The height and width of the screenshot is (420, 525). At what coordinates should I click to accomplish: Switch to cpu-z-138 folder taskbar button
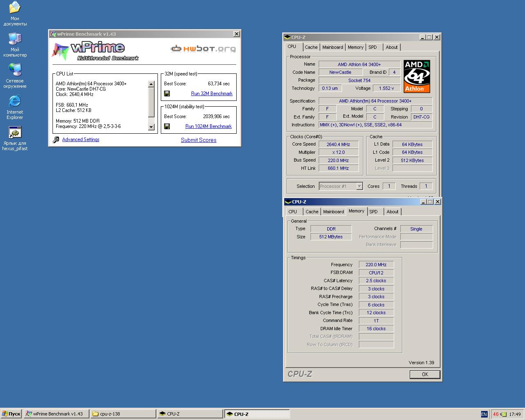(x=123, y=414)
